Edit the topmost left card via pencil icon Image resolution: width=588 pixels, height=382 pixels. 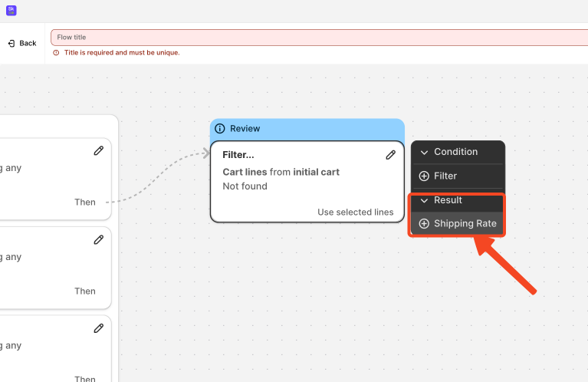point(98,150)
